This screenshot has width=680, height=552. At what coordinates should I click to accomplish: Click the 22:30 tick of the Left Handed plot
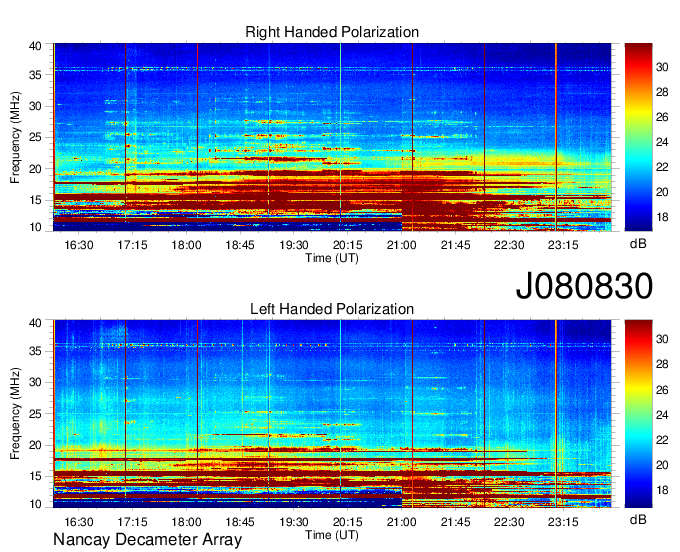(509, 522)
